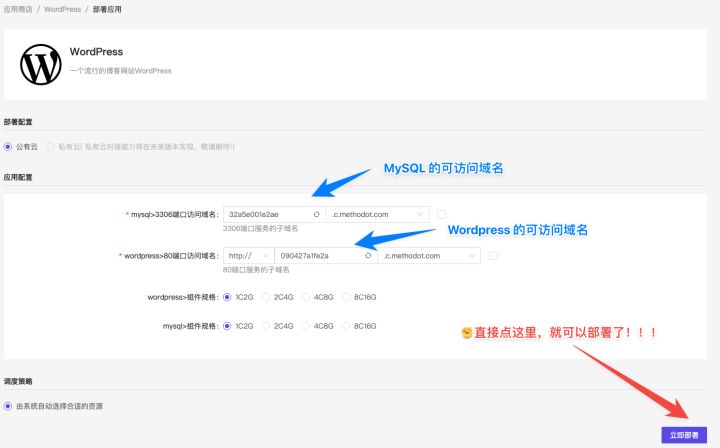Screen dimensions: 720x448
Task: Click the 应用配置 section heading
Action: (18, 177)
